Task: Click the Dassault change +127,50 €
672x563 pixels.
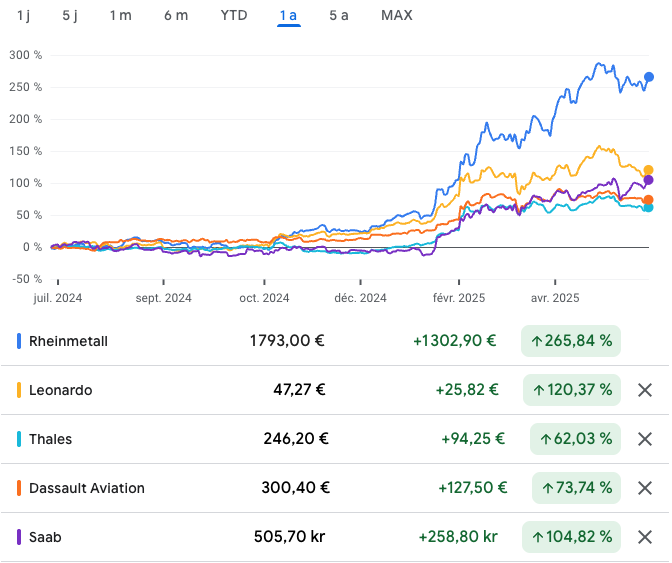Action: click(x=473, y=488)
